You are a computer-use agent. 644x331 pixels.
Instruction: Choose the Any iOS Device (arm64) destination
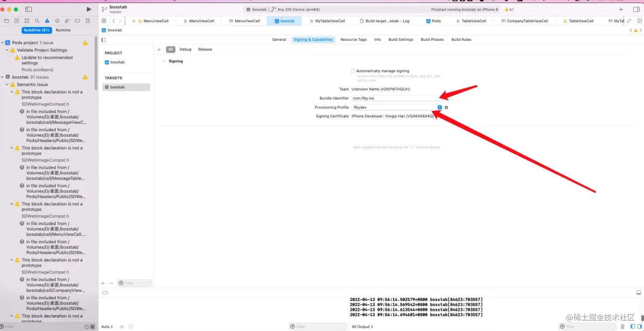point(295,9)
